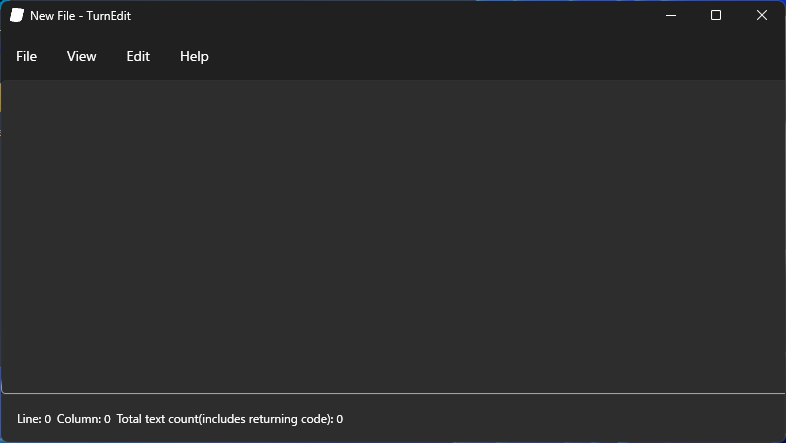Close the TurnEdit window
This screenshot has width=786, height=443.
[762, 16]
